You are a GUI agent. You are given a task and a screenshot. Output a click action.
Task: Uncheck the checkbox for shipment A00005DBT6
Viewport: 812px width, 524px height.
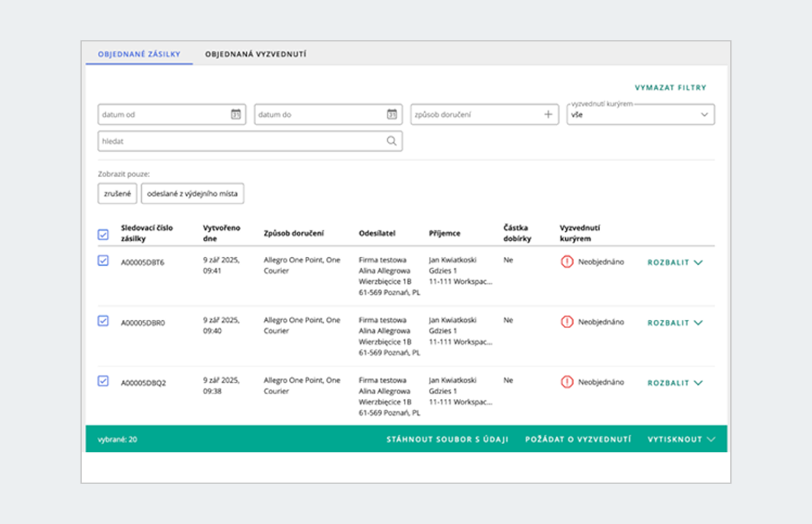click(103, 260)
